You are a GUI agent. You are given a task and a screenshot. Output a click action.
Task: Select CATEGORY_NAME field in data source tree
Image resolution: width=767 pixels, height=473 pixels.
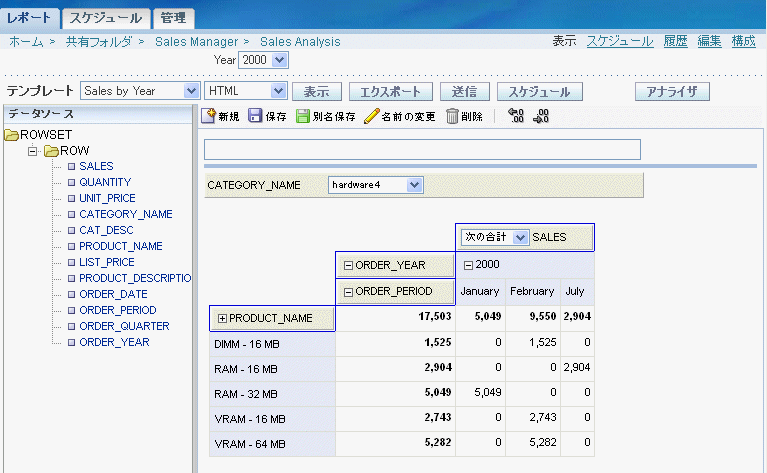pos(126,214)
